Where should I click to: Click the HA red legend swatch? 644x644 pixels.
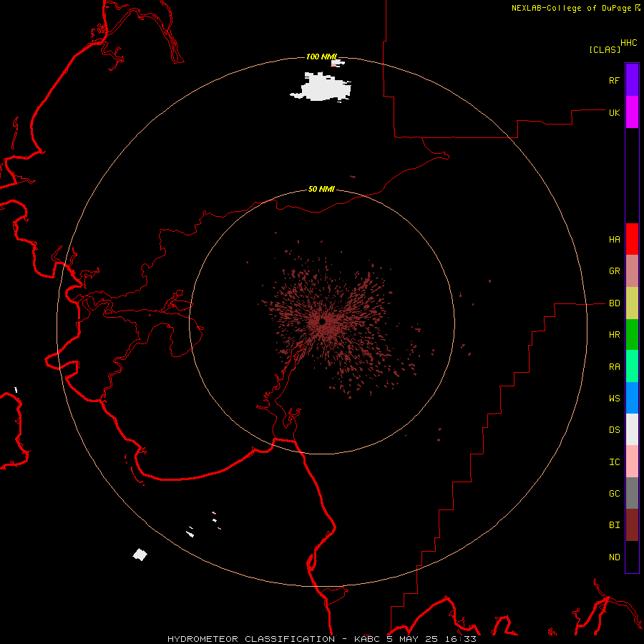pos(632,239)
